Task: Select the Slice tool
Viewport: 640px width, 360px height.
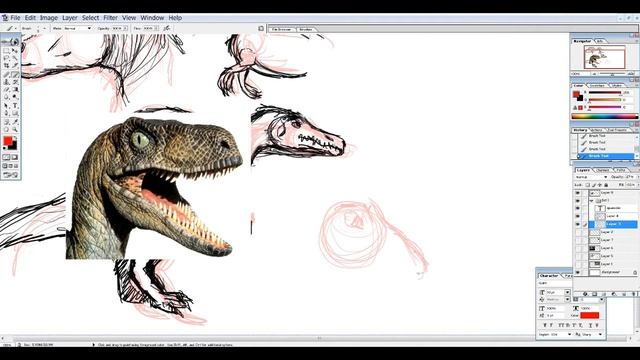Action: 15,66
